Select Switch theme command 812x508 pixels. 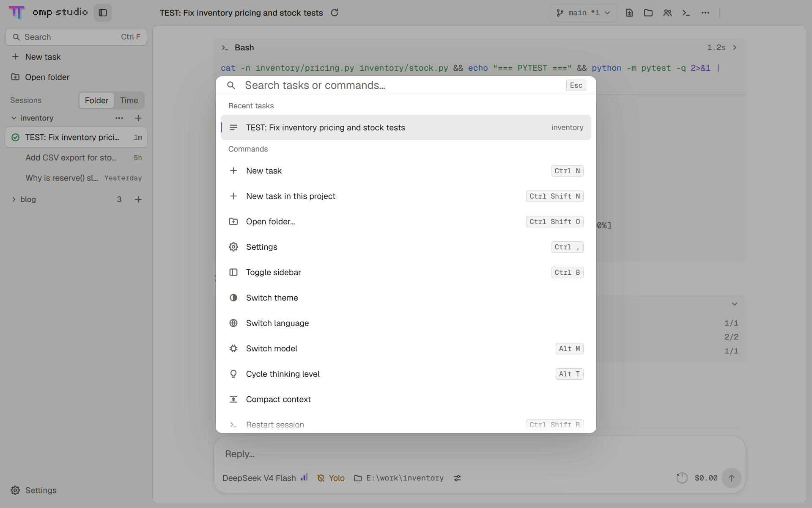406,298
